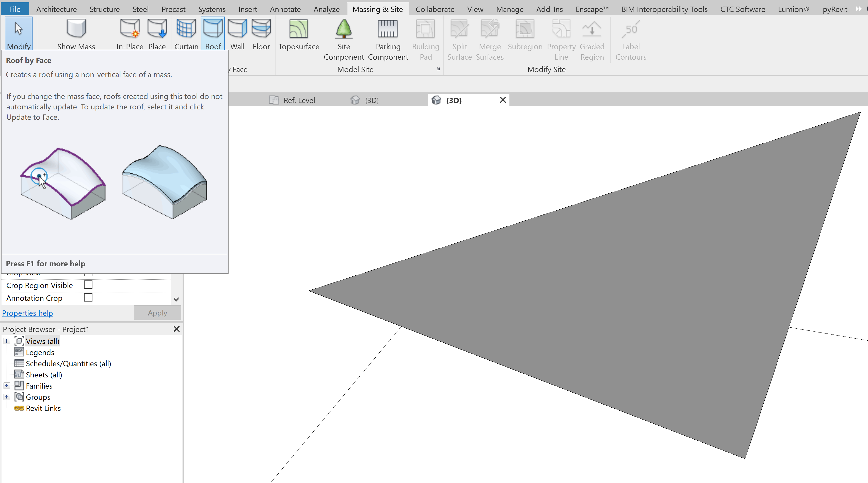This screenshot has height=483, width=868.
Task: Toggle Show Mass visibility
Action: pos(76,34)
